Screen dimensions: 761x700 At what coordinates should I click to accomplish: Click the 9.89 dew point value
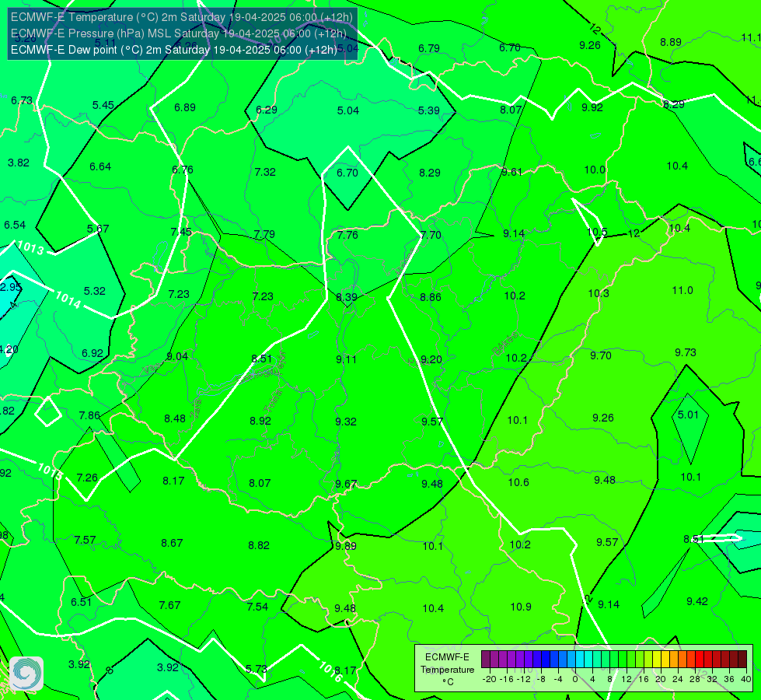[x=346, y=546]
